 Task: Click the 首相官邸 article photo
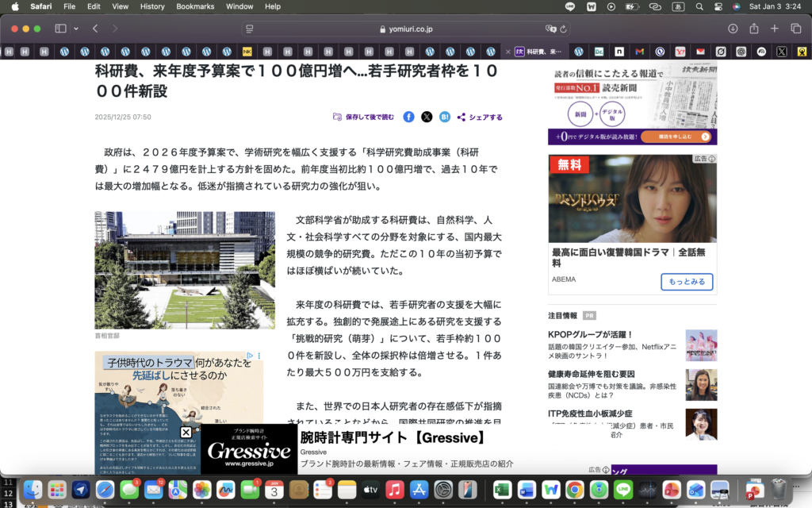coord(184,269)
